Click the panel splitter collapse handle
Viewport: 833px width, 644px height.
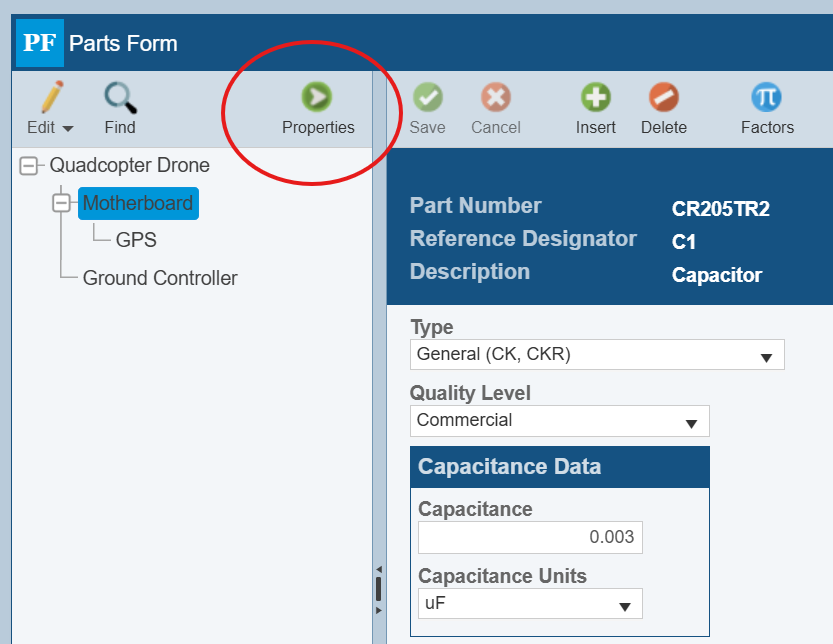(378, 589)
